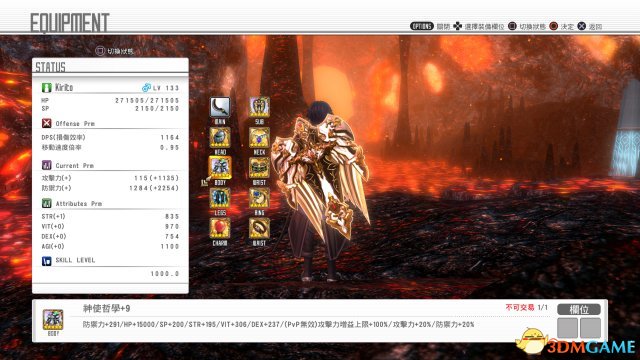Click the square switch-status hint above STATUS panel
This screenshot has width=640, height=360.
pyautogui.click(x=115, y=51)
